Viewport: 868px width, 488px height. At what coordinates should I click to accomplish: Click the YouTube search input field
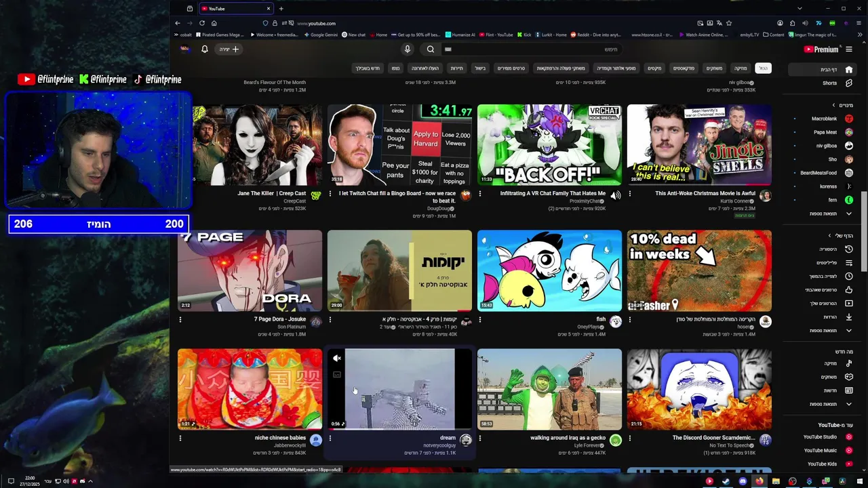point(532,49)
